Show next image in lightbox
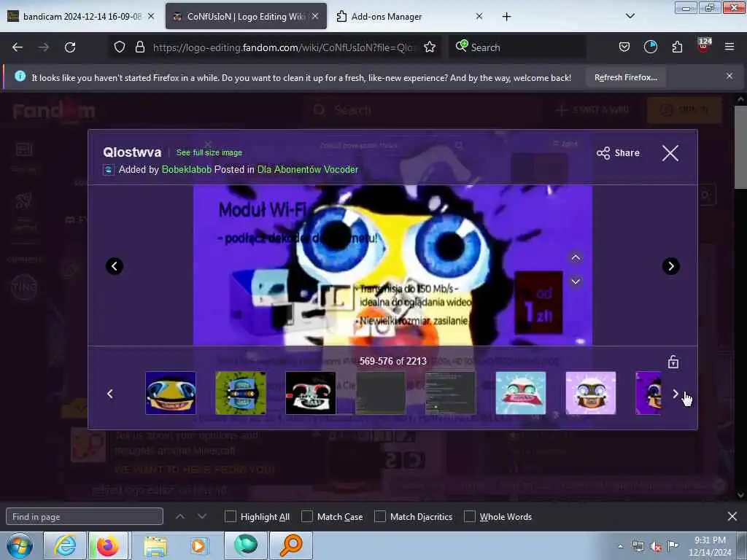The image size is (747, 560). pyautogui.click(x=671, y=265)
